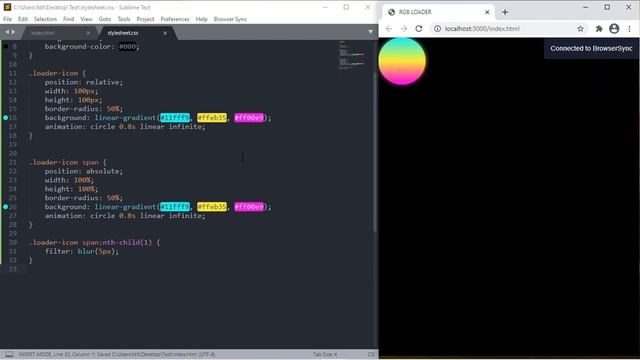Click the gradient circle loader in browser
This screenshot has height=360, width=640.
(402, 61)
